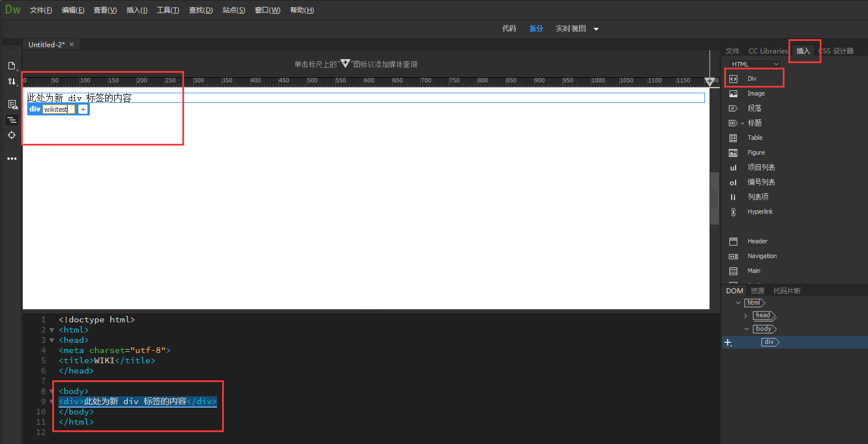Click the format source code icon in sidebar

[11, 119]
